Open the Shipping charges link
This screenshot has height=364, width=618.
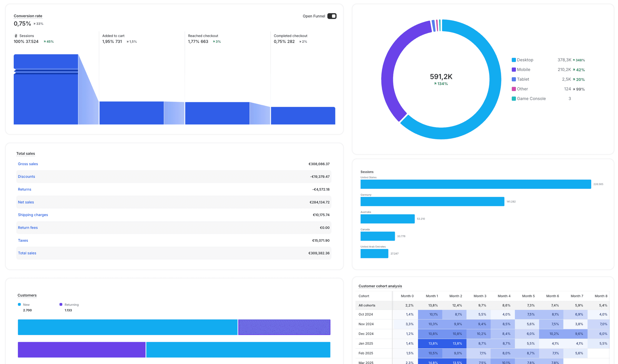click(x=33, y=215)
